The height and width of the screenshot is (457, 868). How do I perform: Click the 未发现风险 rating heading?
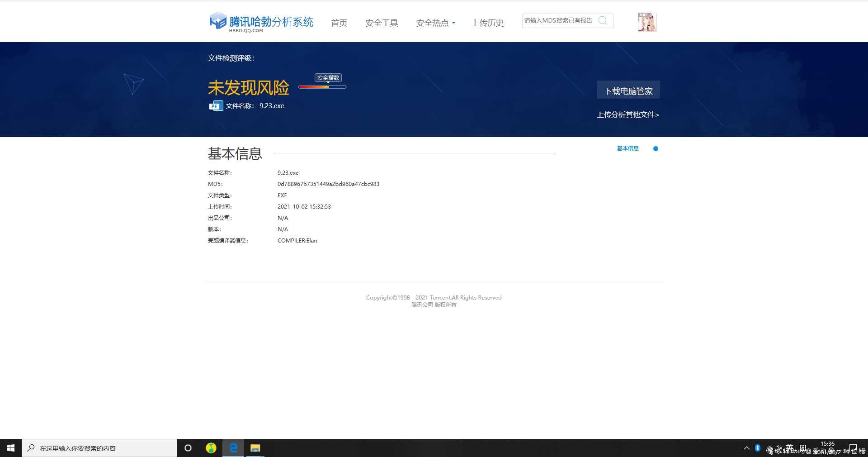pos(248,88)
